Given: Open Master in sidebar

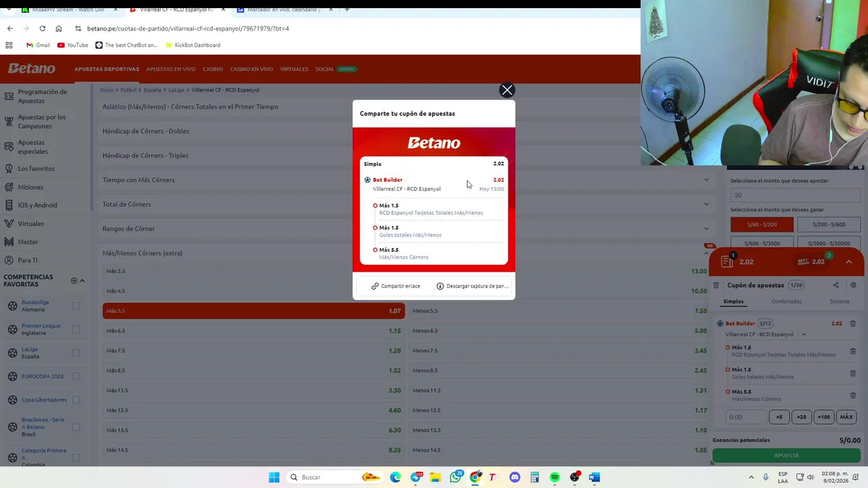Looking at the screenshot, I should pos(28,242).
